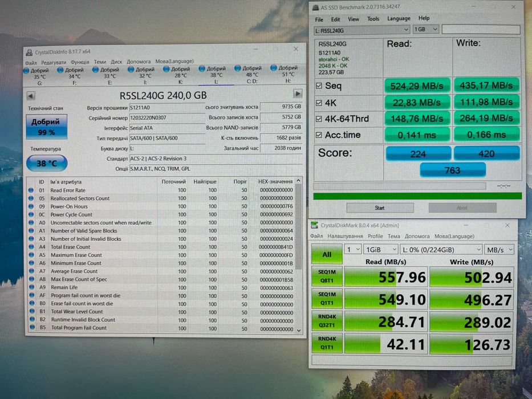
Task: Select drive F: status icon in CrystalDiskInfo
Action: click(60, 70)
